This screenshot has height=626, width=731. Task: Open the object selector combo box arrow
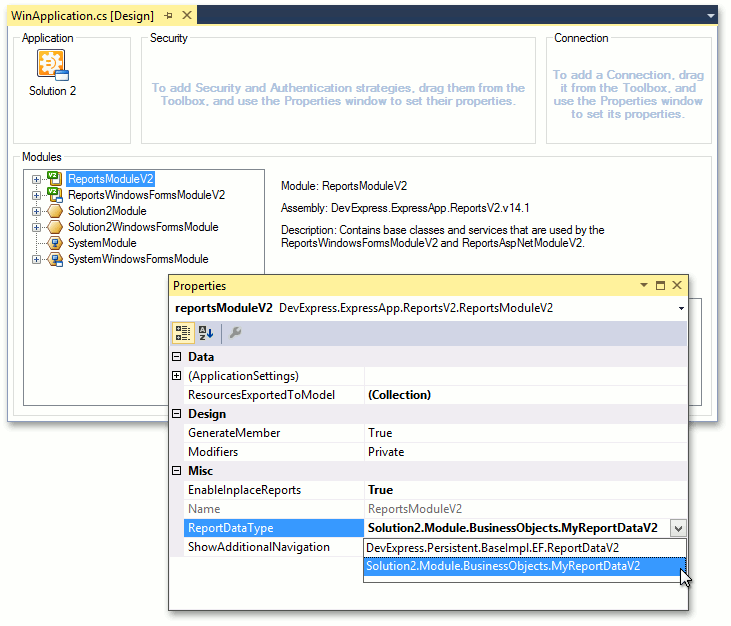(x=681, y=308)
